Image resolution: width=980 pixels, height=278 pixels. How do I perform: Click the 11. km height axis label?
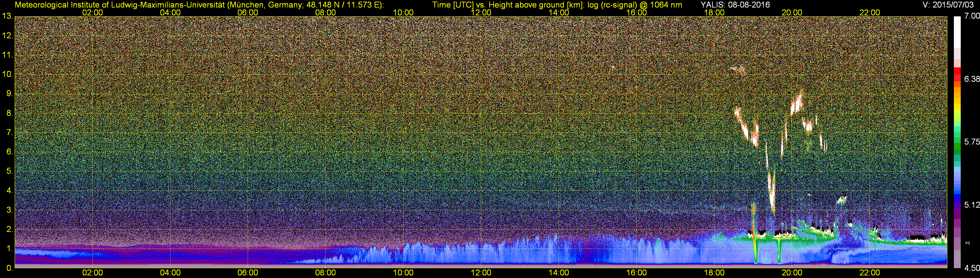[x=7, y=55]
